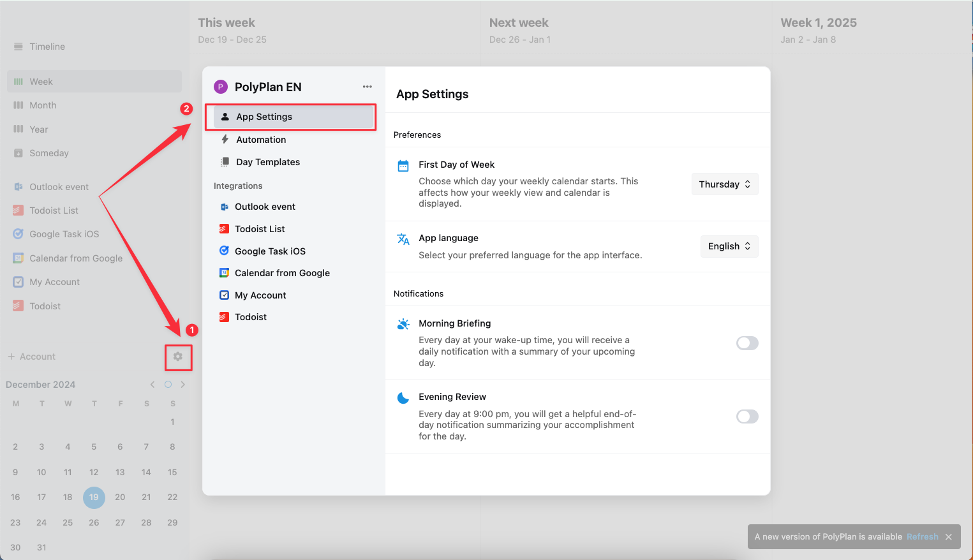Click Refresh link to update PolyPlan
The image size is (973, 560).
point(922,537)
